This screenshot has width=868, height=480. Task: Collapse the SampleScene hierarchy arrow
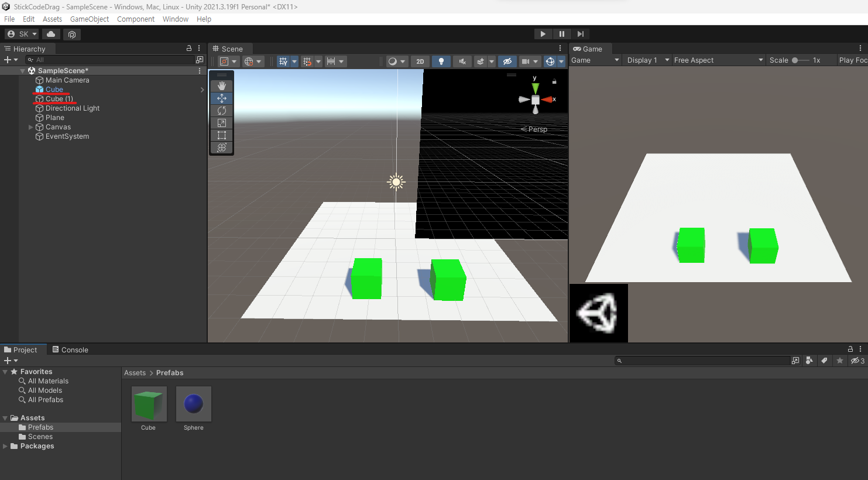[x=23, y=71]
